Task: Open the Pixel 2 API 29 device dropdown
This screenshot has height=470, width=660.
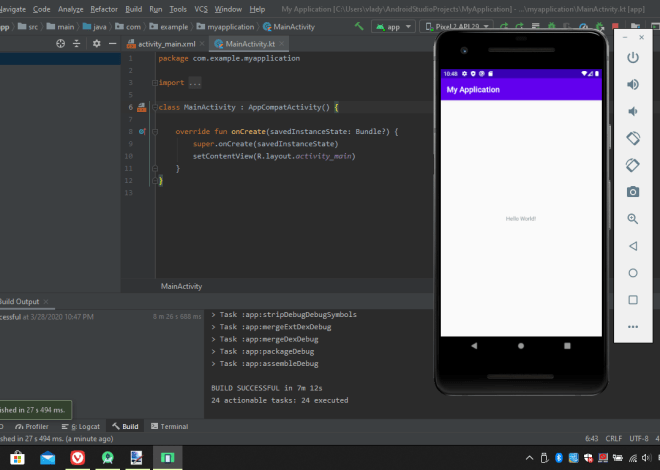Action: (x=457, y=27)
